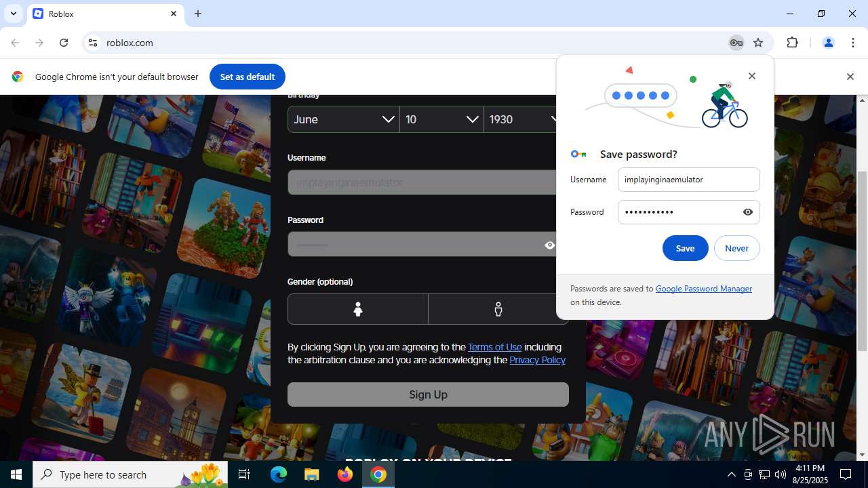Click the roblox.com address bar

[407, 43]
